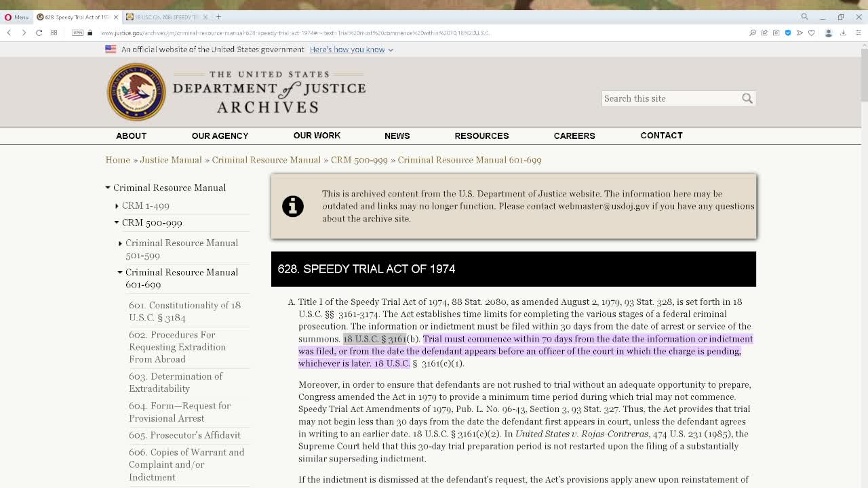Click the page vertical scrollbar thumb

pos(863,76)
